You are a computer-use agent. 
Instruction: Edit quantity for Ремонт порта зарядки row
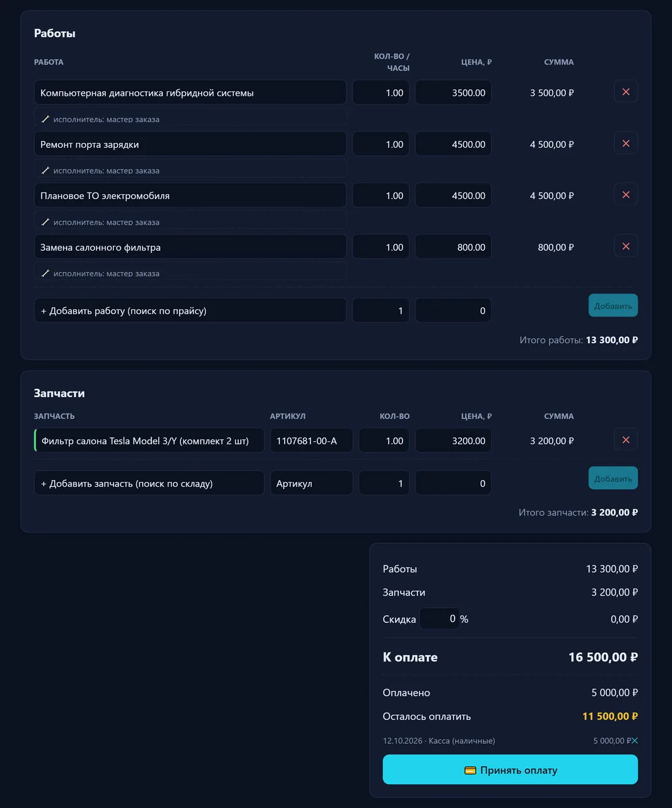point(381,144)
